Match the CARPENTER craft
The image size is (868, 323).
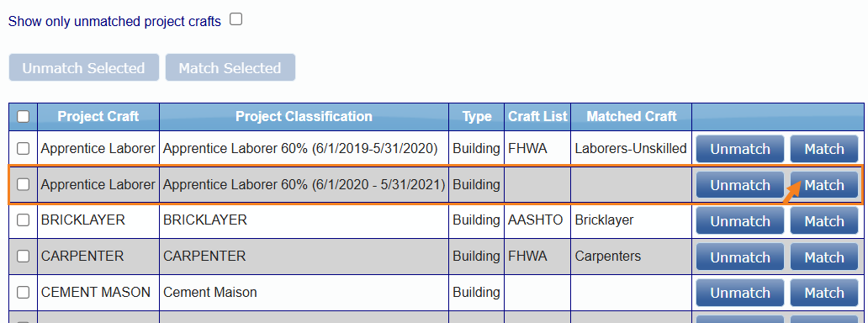(824, 257)
